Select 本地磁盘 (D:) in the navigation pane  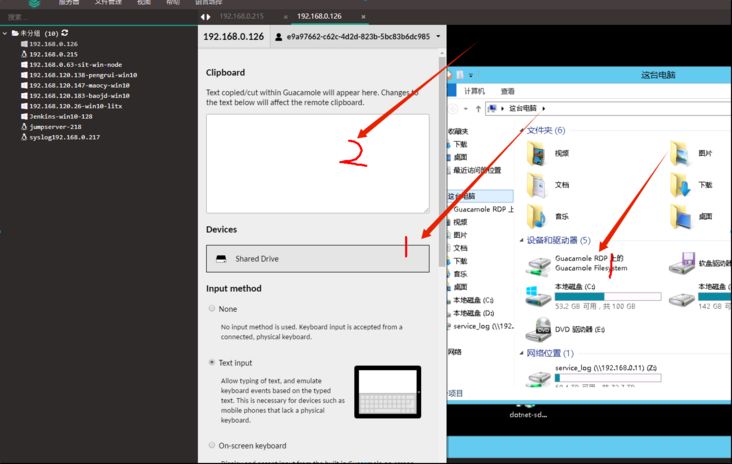(x=472, y=313)
